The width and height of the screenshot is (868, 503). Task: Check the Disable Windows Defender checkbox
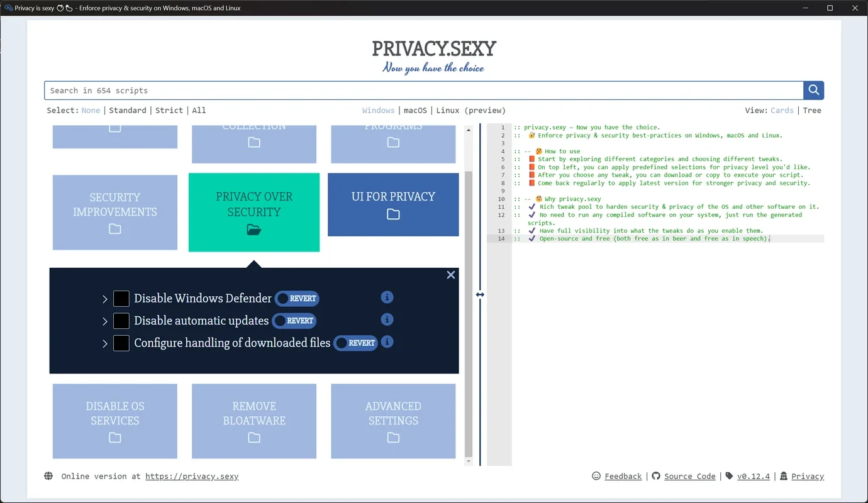[121, 299]
